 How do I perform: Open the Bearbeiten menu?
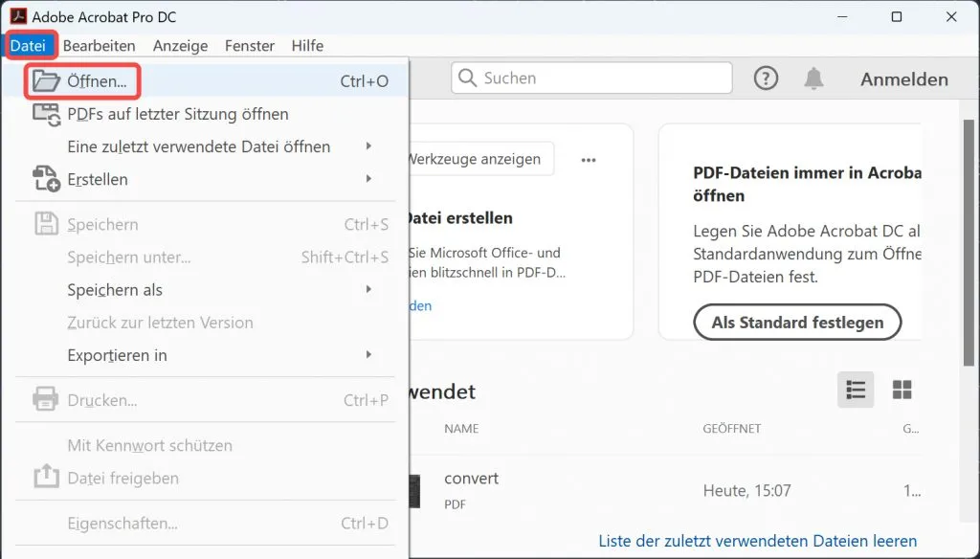99,45
